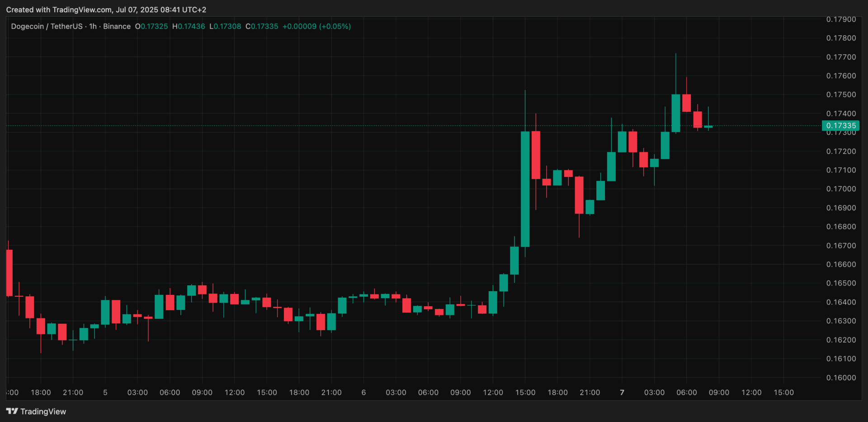Click the low value 0.17308 in legend
Image resolution: width=868 pixels, height=422 pixels.
click(x=227, y=26)
